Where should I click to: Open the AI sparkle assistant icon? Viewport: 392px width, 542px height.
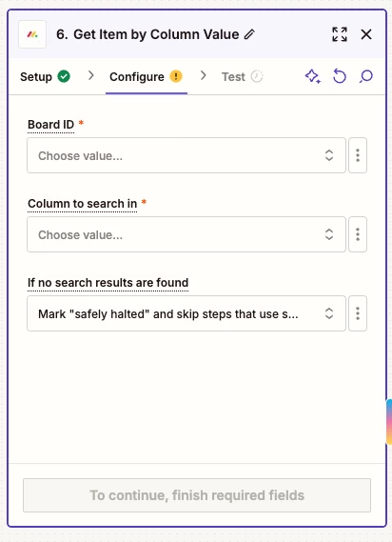pyautogui.click(x=313, y=76)
